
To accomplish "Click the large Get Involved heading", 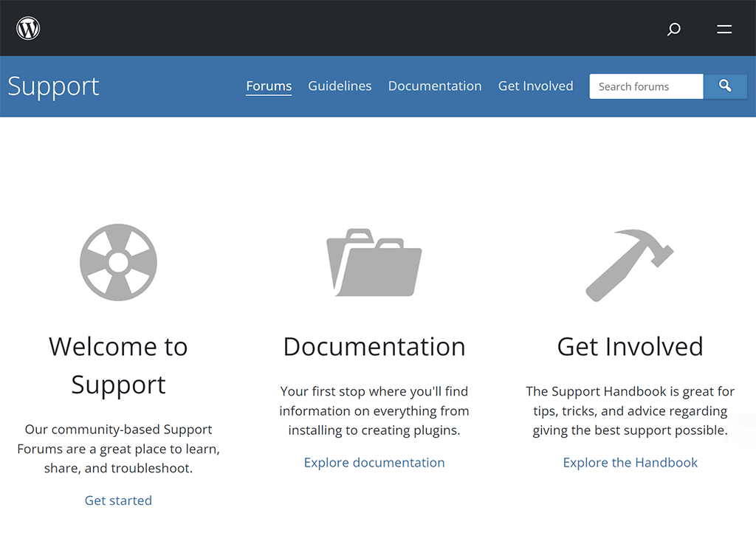I will point(630,346).
